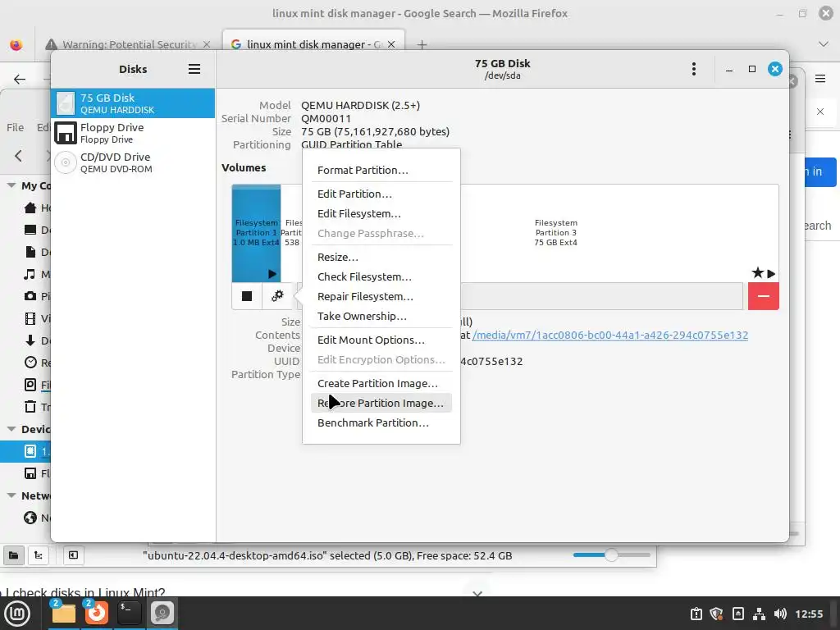Open the Files app in the taskbar
This screenshot has height=630, width=840.
coord(64,614)
